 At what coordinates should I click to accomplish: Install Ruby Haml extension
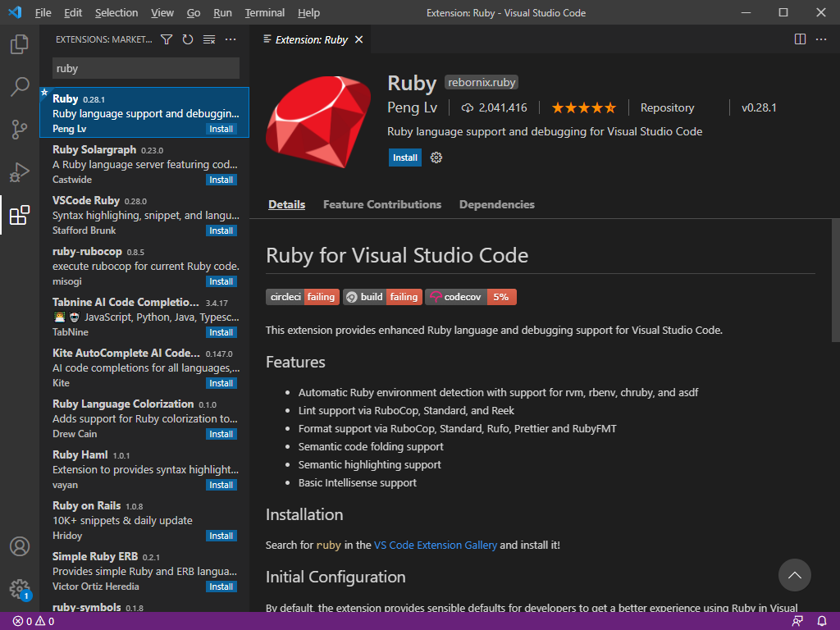tap(221, 486)
